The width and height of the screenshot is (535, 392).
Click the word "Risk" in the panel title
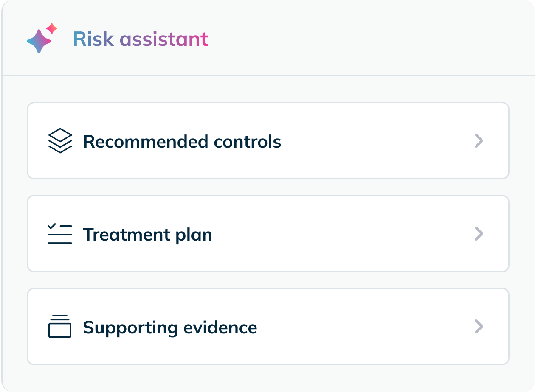(x=93, y=39)
